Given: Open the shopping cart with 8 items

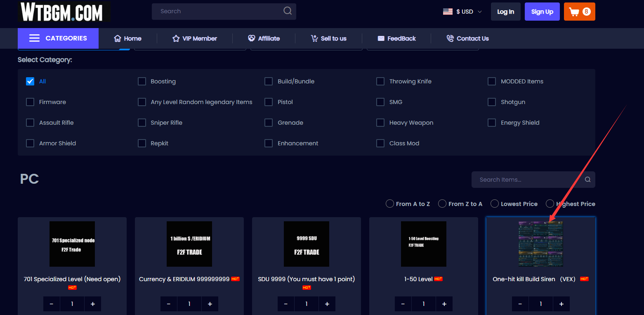Looking at the screenshot, I should 579,12.
